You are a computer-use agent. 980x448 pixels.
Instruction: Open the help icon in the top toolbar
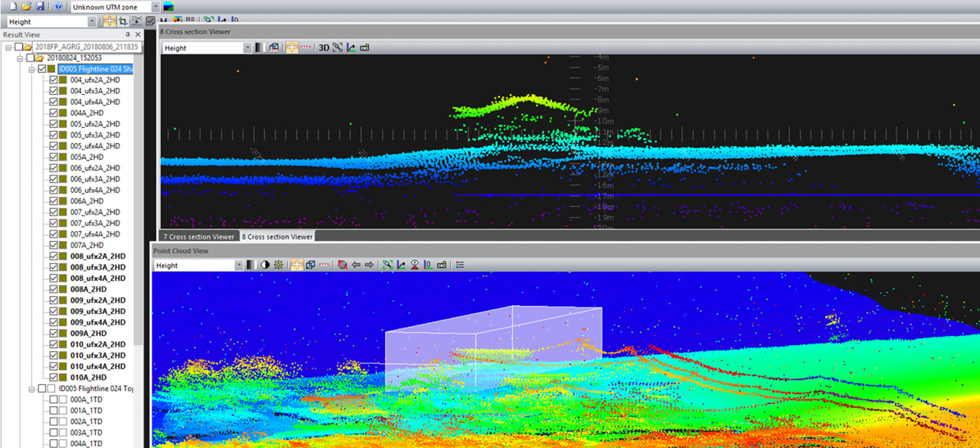point(58,7)
